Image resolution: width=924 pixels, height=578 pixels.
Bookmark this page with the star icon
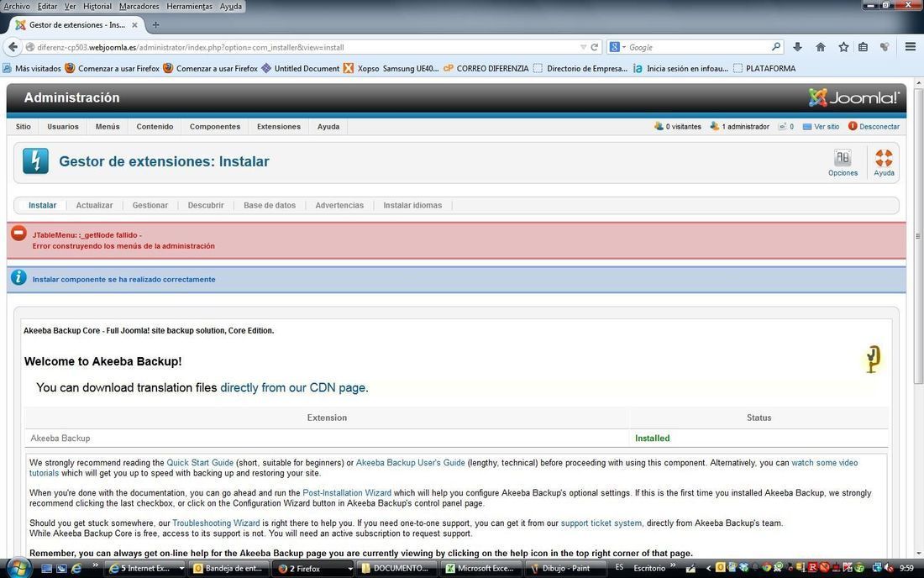843,47
